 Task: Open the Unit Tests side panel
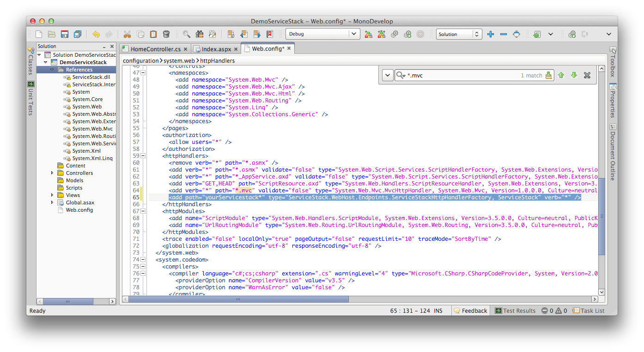click(x=30, y=97)
